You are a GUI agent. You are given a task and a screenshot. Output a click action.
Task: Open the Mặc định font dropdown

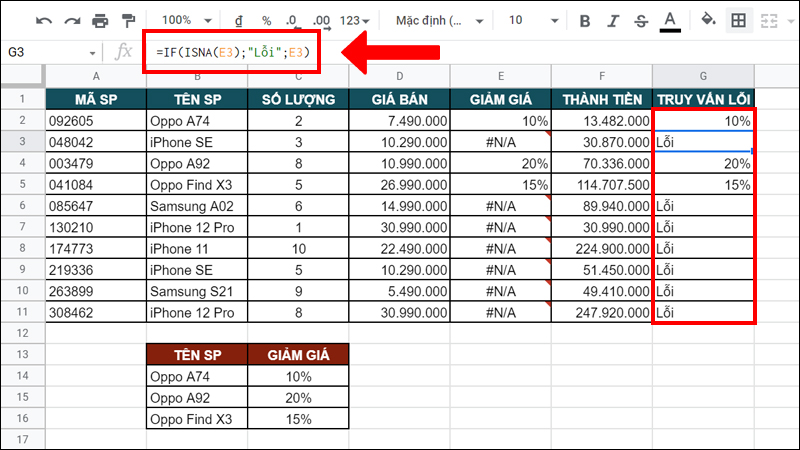click(x=439, y=21)
